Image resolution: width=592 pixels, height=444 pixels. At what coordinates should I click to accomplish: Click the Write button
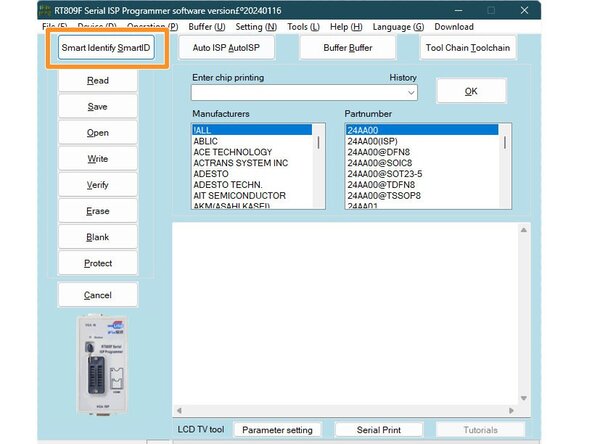(98, 159)
